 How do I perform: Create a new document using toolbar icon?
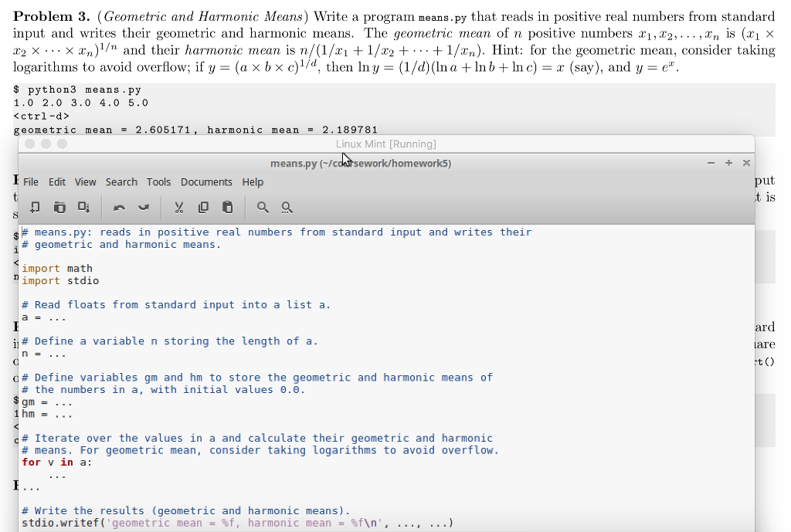pyautogui.click(x=36, y=207)
